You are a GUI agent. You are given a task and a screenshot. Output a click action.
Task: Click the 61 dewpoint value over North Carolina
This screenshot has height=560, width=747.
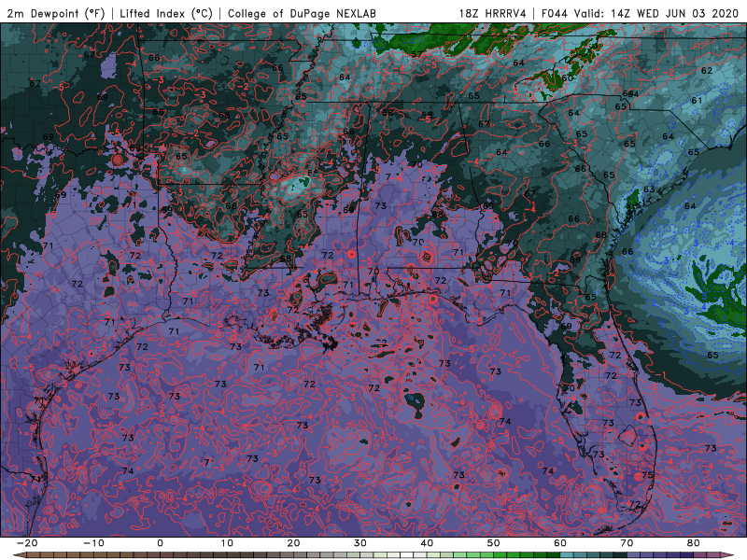697,101
